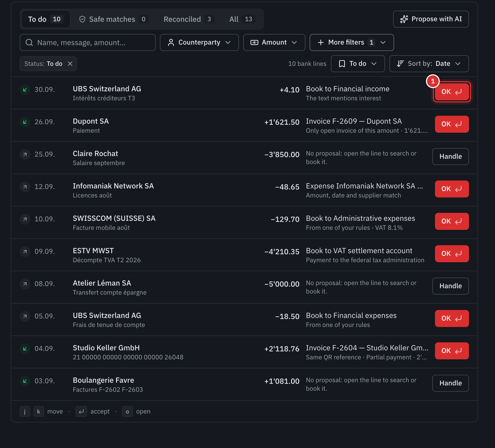Screen dimensions: 495x448
Task: Open the To do bookmark dropdown
Action: (358, 64)
